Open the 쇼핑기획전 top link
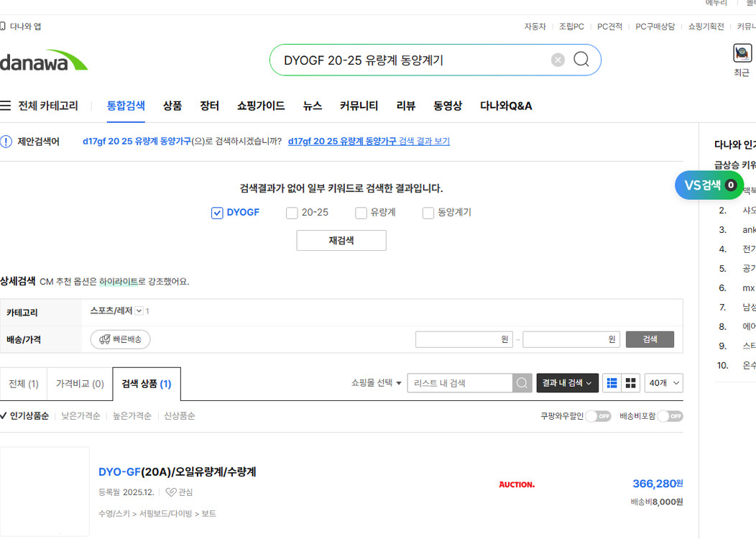Screen dimensions: 756x539 (706, 27)
